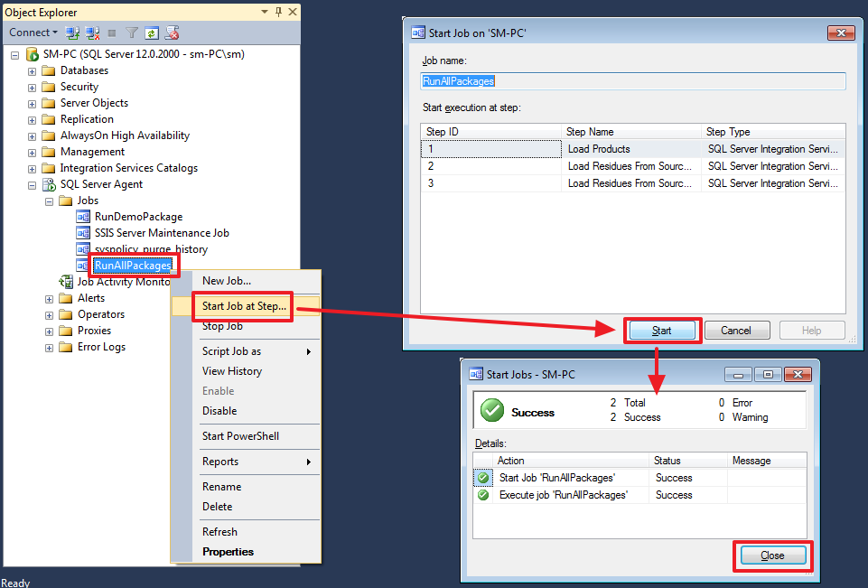Click the sysprolicy_purge_history job icon
Screen dimensions: 868x588
pos(83,249)
